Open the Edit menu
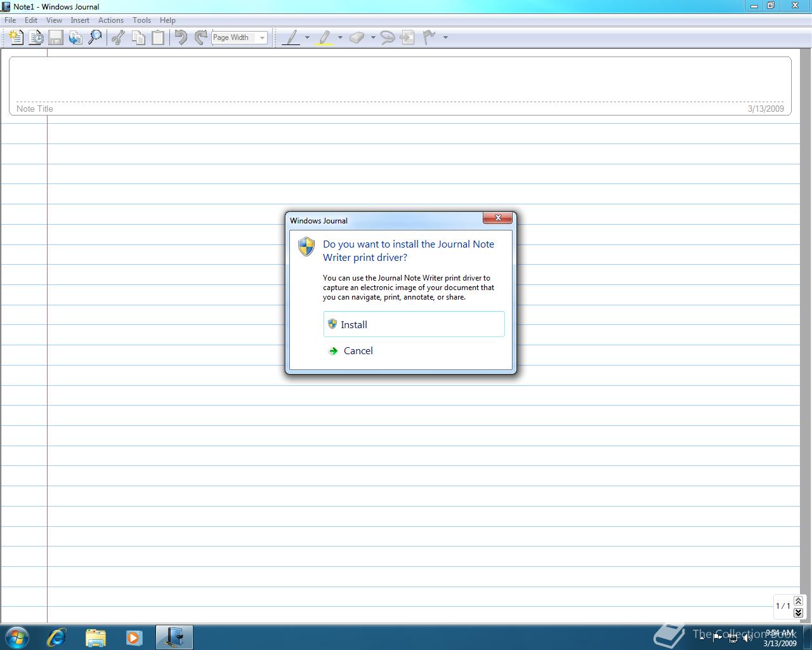 [x=31, y=20]
